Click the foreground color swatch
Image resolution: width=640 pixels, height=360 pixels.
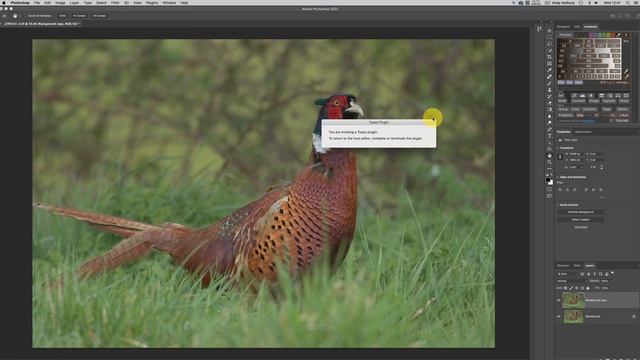tap(548, 180)
